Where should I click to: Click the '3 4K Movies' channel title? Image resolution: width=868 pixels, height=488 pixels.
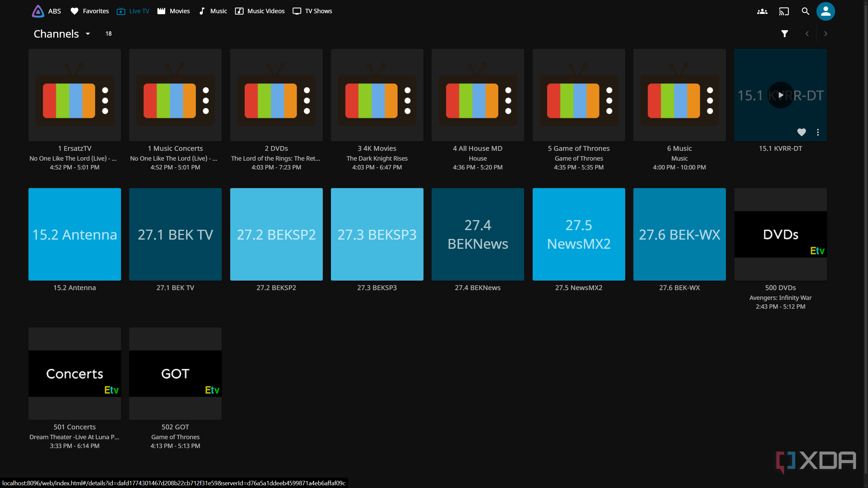click(x=377, y=148)
